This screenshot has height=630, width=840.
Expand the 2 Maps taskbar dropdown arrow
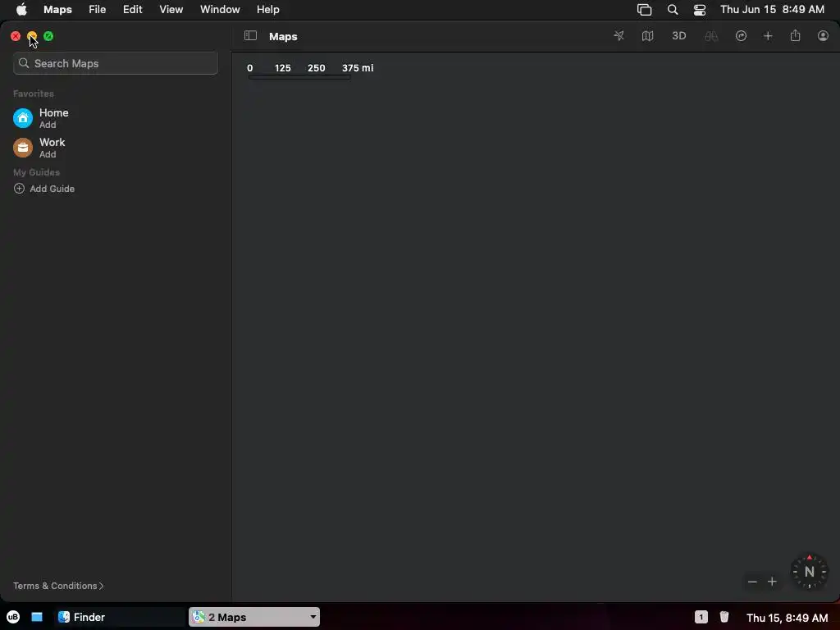tap(313, 617)
